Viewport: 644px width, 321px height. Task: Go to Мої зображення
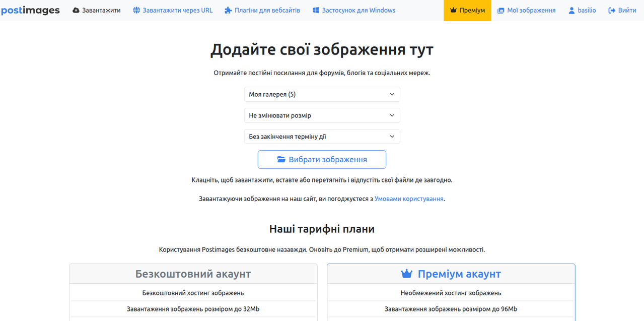[527, 10]
